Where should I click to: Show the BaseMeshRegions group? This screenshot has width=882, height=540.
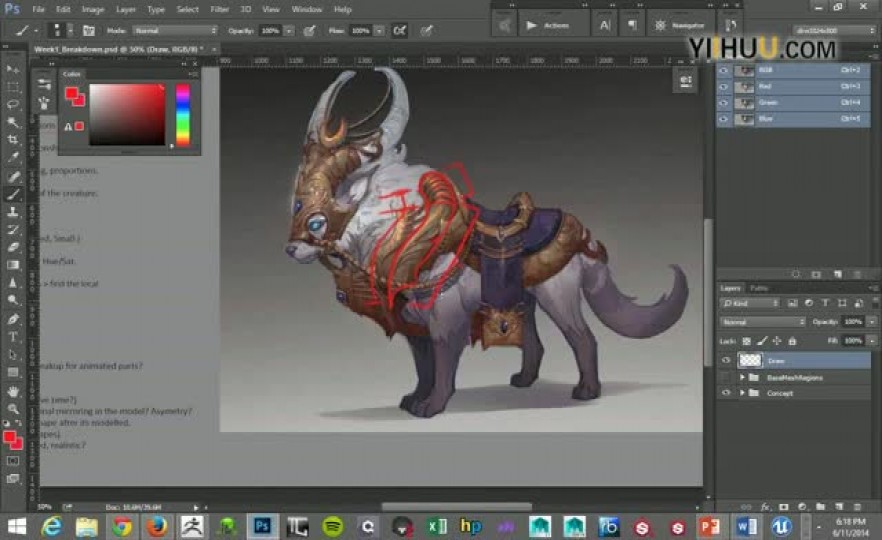726,377
